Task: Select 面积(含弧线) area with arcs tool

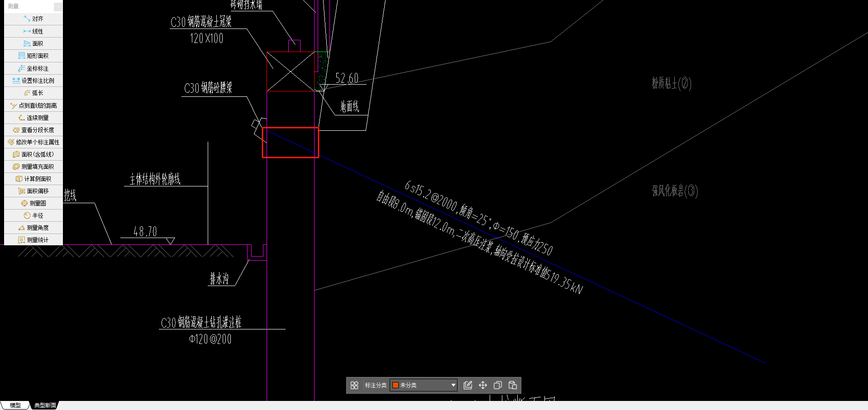Action: click(x=33, y=154)
